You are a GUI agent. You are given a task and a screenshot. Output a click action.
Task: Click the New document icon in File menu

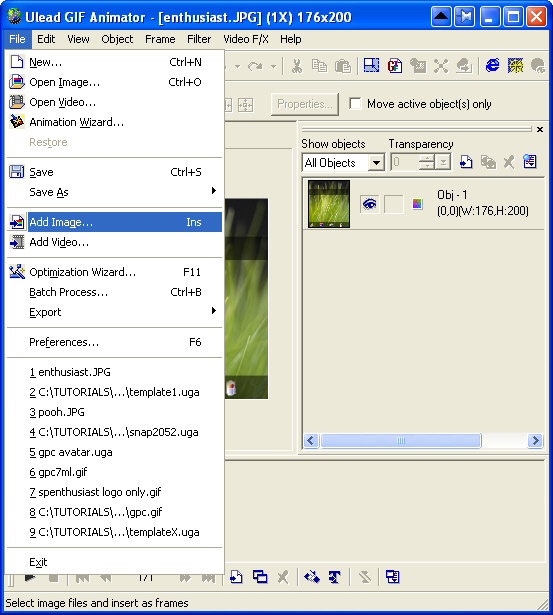16,62
